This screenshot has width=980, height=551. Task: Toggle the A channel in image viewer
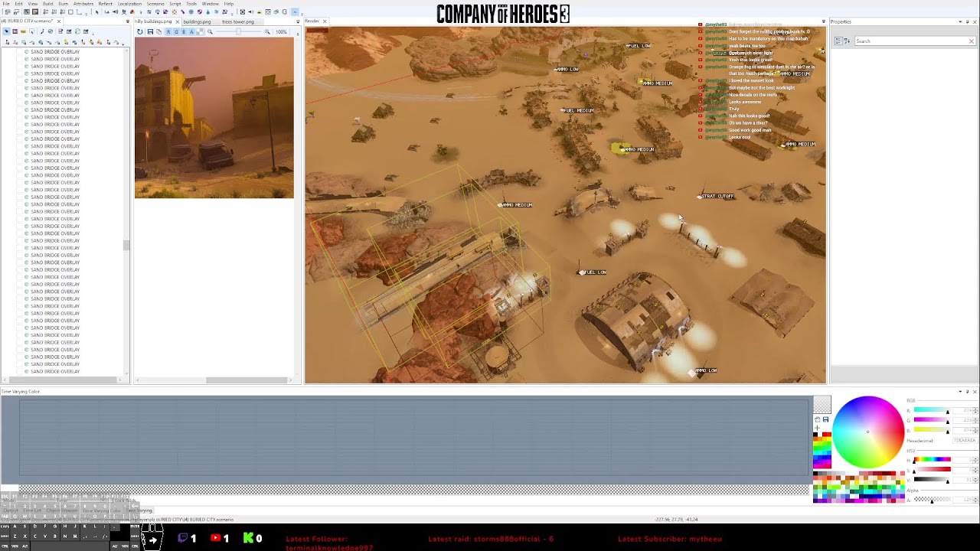(191, 31)
